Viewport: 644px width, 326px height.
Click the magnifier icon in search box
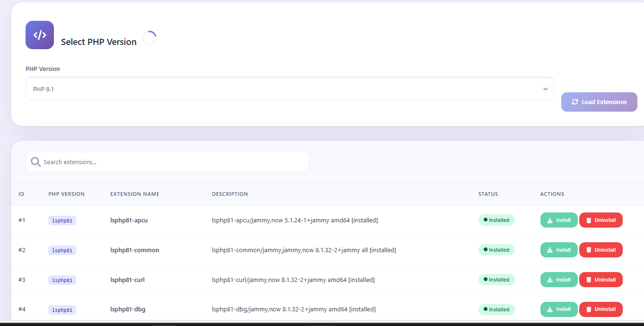(x=35, y=162)
